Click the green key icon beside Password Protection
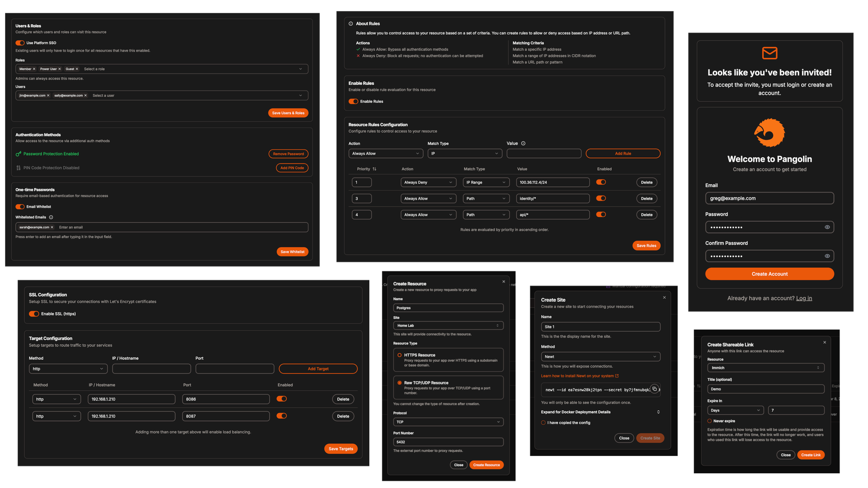Image resolution: width=868 pixels, height=488 pixels. (17, 154)
